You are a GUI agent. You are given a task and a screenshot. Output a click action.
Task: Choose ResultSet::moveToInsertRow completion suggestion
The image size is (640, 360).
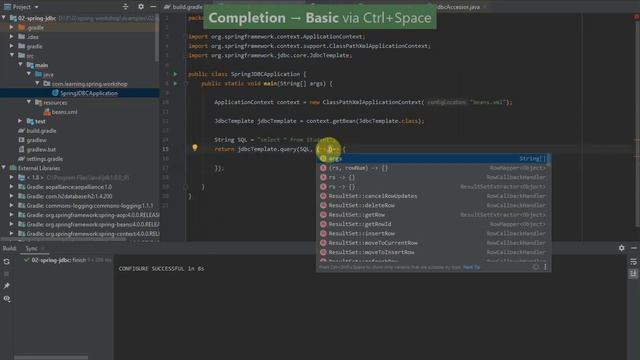(x=434, y=252)
